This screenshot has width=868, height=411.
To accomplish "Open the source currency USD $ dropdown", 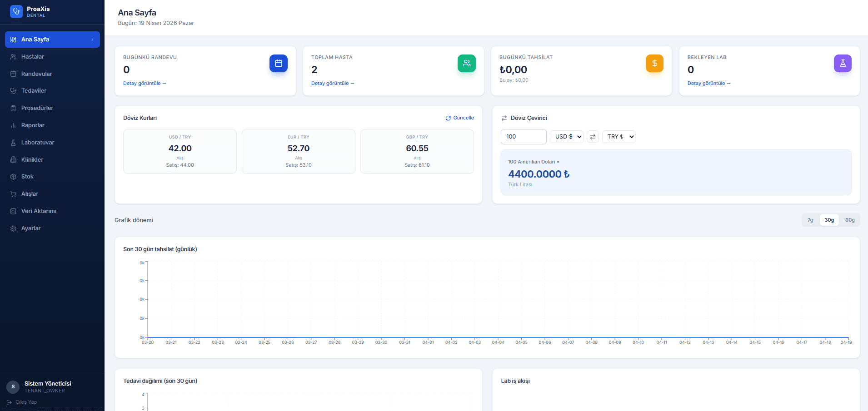I will pos(567,137).
